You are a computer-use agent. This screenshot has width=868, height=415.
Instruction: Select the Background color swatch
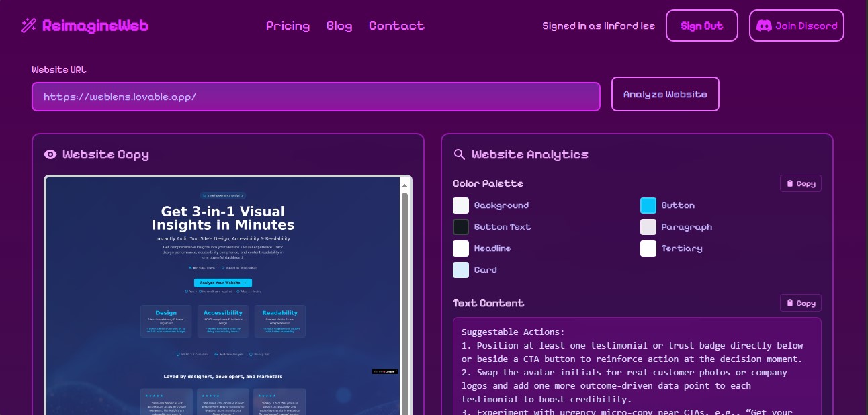[461, 205]
